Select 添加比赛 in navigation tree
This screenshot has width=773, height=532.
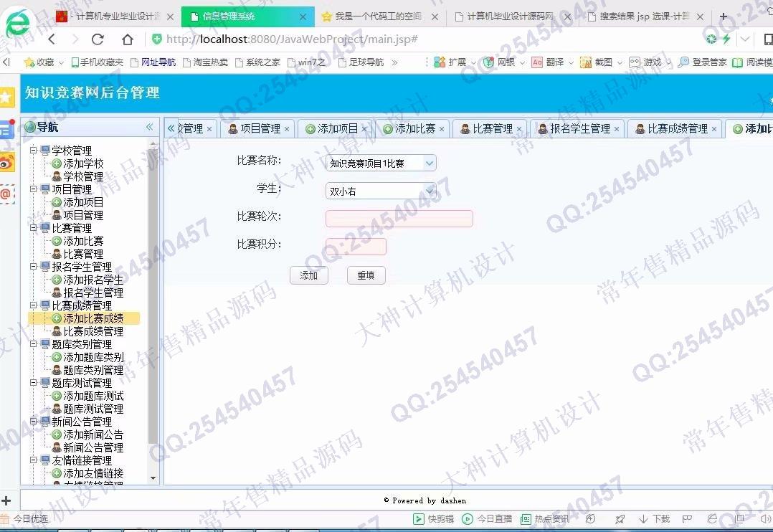[83, 241]
